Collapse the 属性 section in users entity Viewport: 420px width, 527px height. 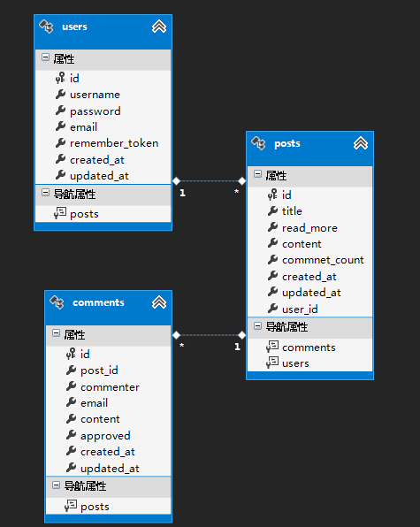click(45, 57)
